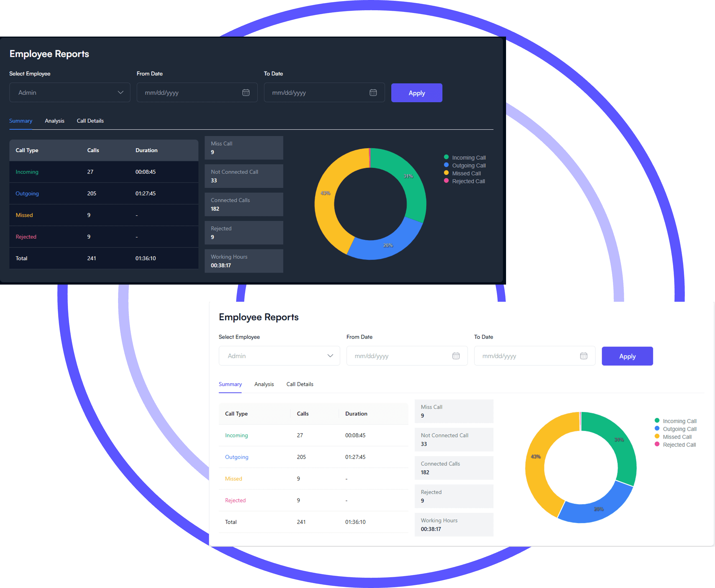Toggle Missed Call legend dot in dark chart
715x588 pixels.
(446, 173)
